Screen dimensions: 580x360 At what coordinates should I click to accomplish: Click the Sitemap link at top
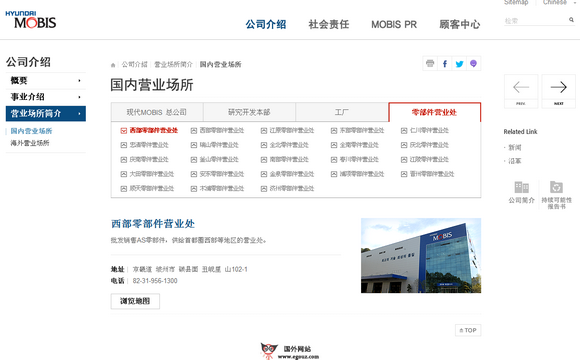516,2
